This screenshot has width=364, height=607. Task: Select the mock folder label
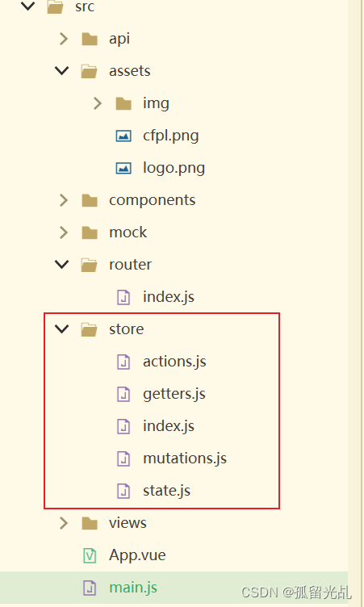point(128,232)
